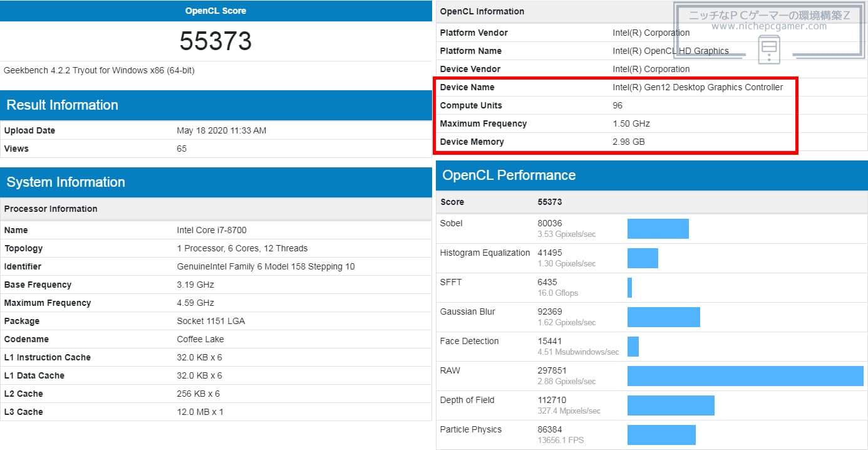Click the Sobel benchmark bar
Viewport: 868px width, 450px height.
click(658, 229)
